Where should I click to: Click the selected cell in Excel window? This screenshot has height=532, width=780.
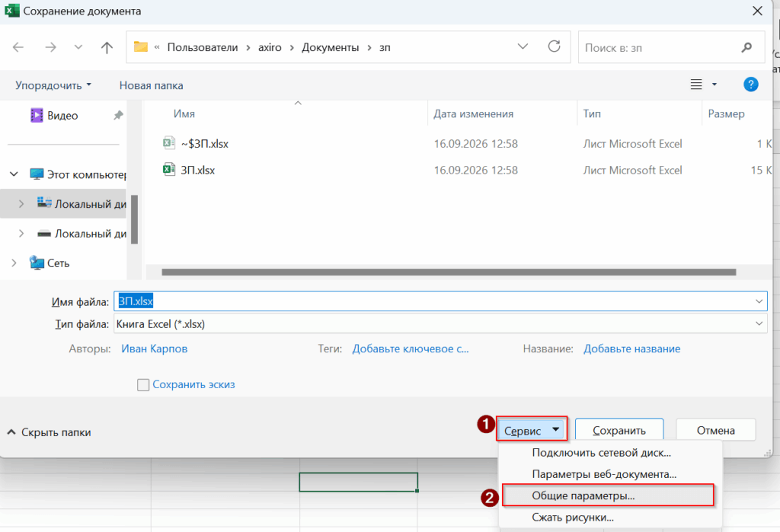358,482
